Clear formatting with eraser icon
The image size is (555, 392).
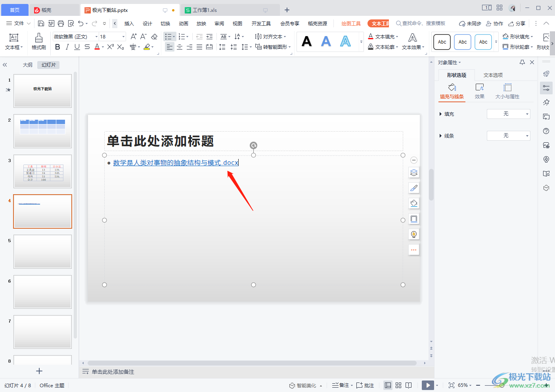coord(154,36)
